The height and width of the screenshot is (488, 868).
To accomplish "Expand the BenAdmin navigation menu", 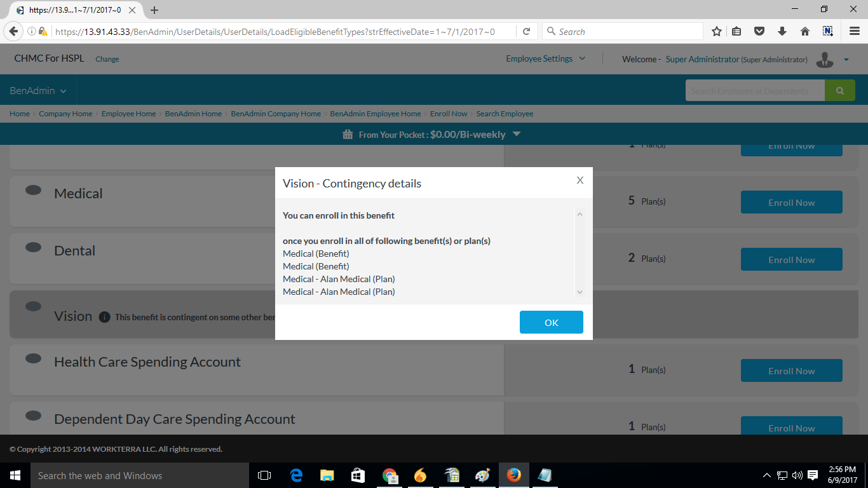I will (x=38, y=91).
